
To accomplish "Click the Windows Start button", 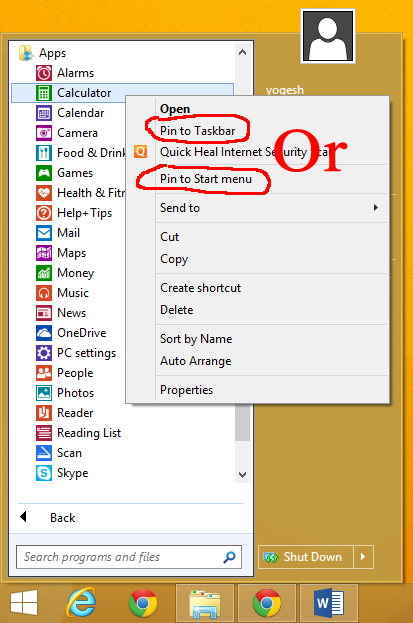I will click(24, 603).
